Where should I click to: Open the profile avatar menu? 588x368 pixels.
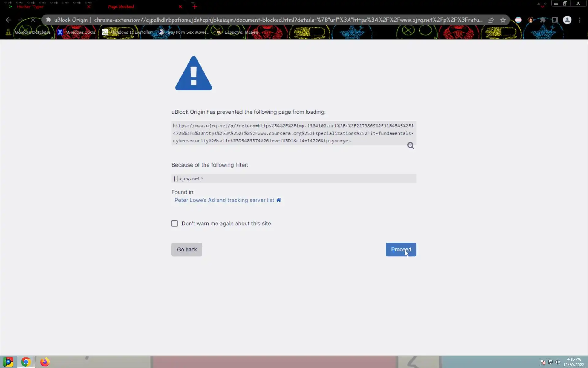point(567,20)
